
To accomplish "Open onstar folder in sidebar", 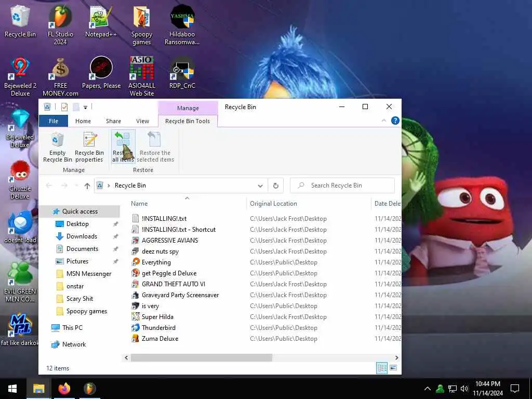I will point(75,286).
